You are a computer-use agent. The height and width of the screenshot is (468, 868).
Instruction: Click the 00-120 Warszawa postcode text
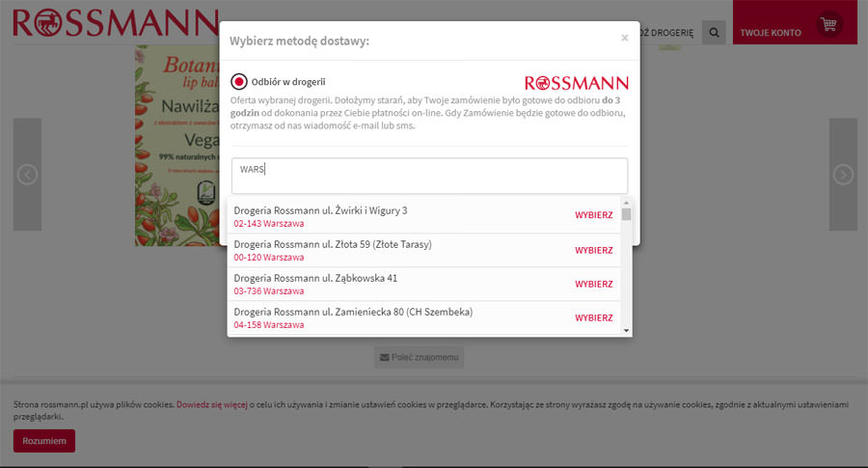268,258
